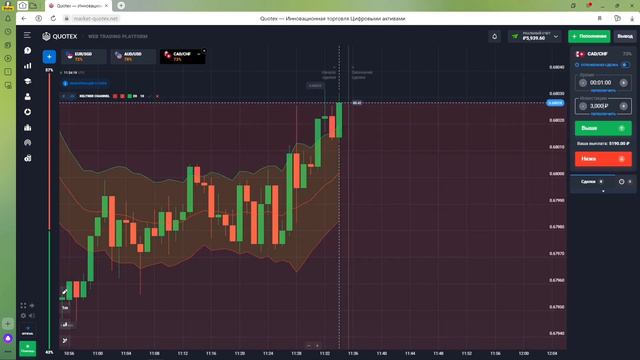
Task: Click the browser back arrow
Action: [24, 18]
